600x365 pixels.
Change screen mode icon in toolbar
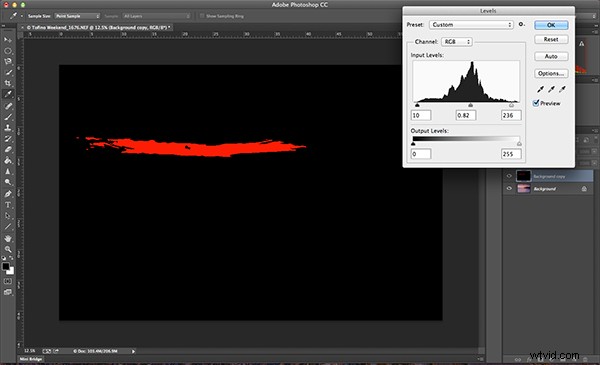tap(8, 292)
